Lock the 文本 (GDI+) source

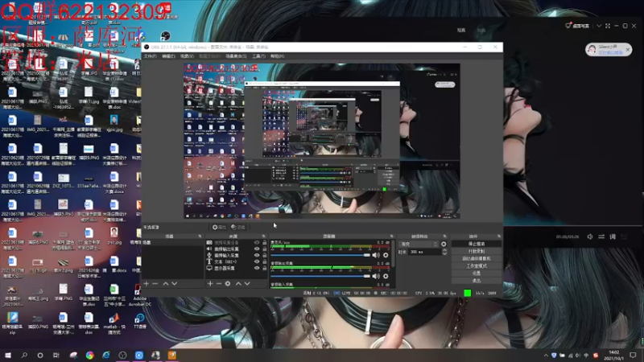[265, 261]
